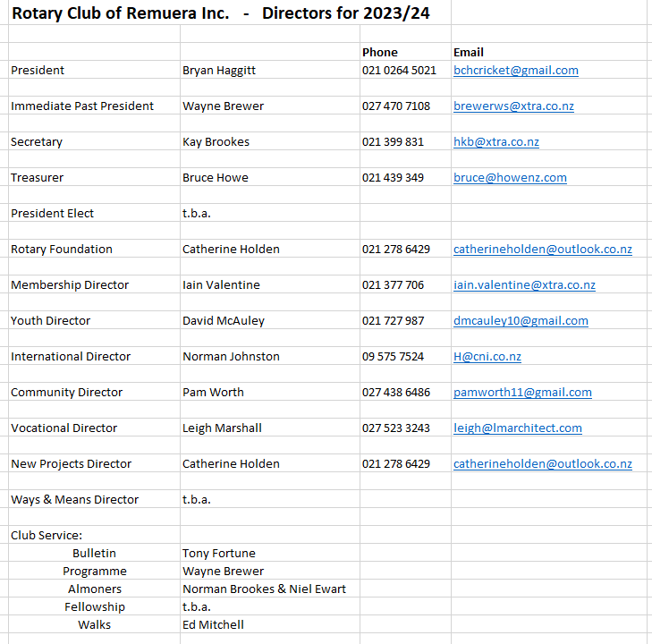Select phone cell '027 470 7108'

point(405,106)
